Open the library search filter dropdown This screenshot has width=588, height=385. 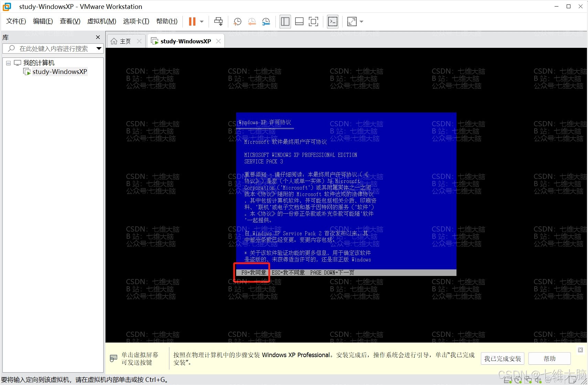click(x=99, y=49)
